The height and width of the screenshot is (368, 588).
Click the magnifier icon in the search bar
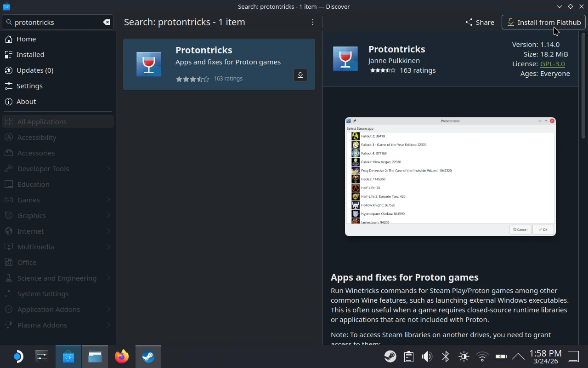pyautogui.click(x=9, y=22)
